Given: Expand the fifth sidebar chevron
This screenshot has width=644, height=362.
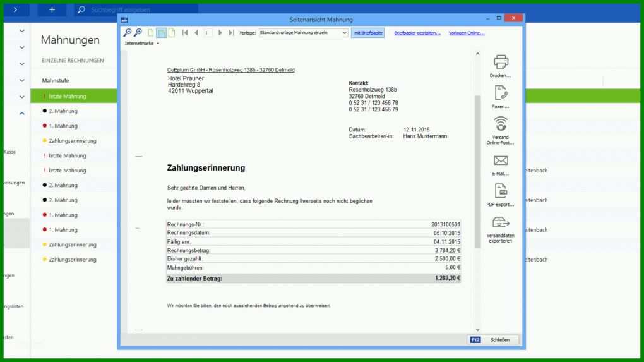Looking at the screenshot, I should pos(21,97).
